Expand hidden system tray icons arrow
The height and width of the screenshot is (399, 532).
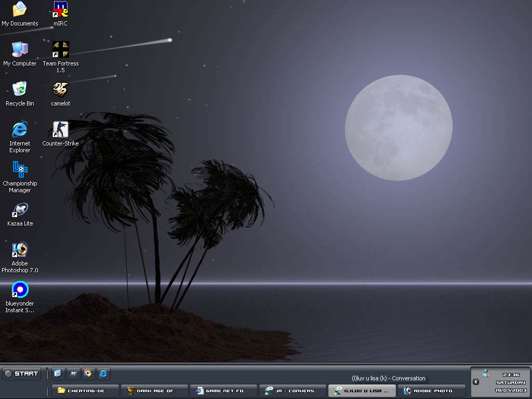[x=476, y=382]
